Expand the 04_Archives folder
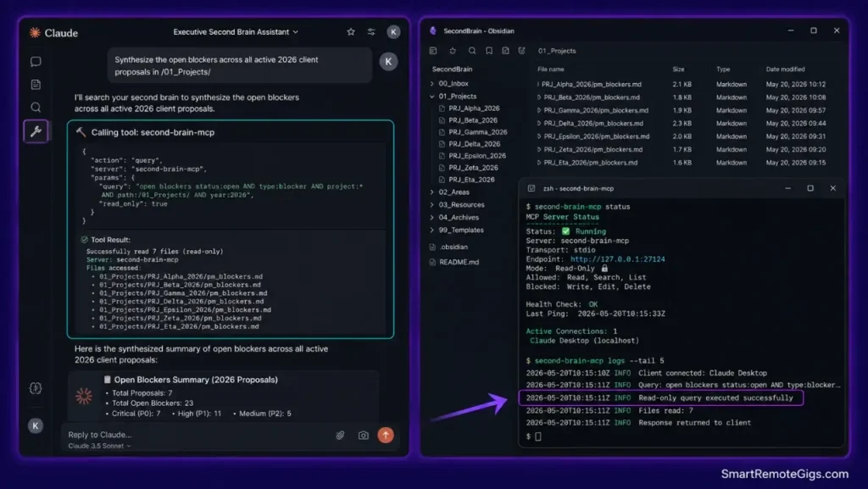 point(431,218)
